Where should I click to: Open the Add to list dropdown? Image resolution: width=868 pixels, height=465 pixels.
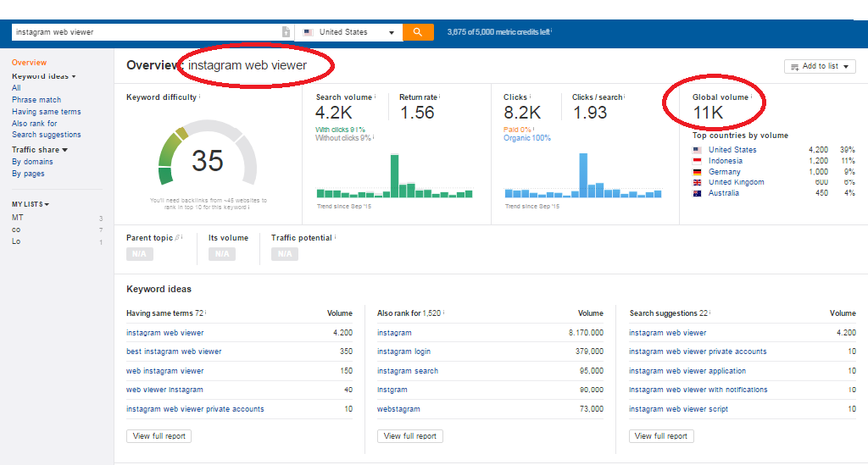(x=820, y=66)
